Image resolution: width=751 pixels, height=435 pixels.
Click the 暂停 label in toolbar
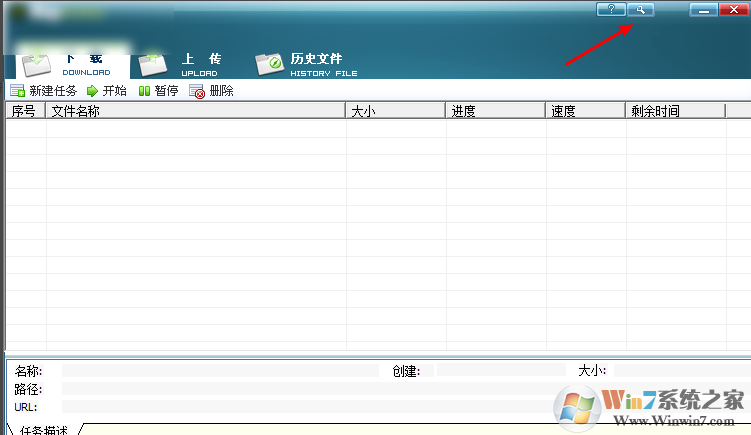[x=166, y=91]
